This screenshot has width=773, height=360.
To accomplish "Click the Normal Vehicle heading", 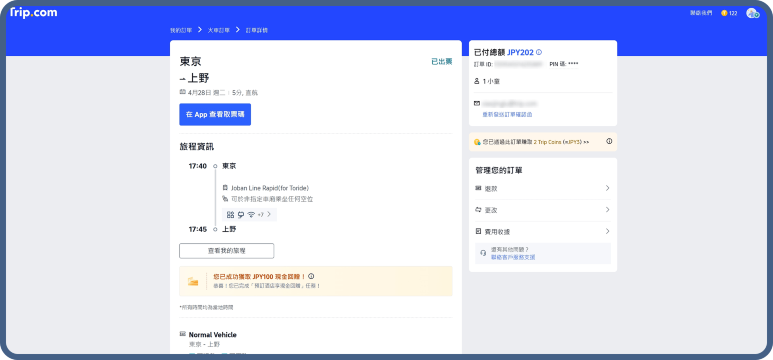I will pos(212,335).
